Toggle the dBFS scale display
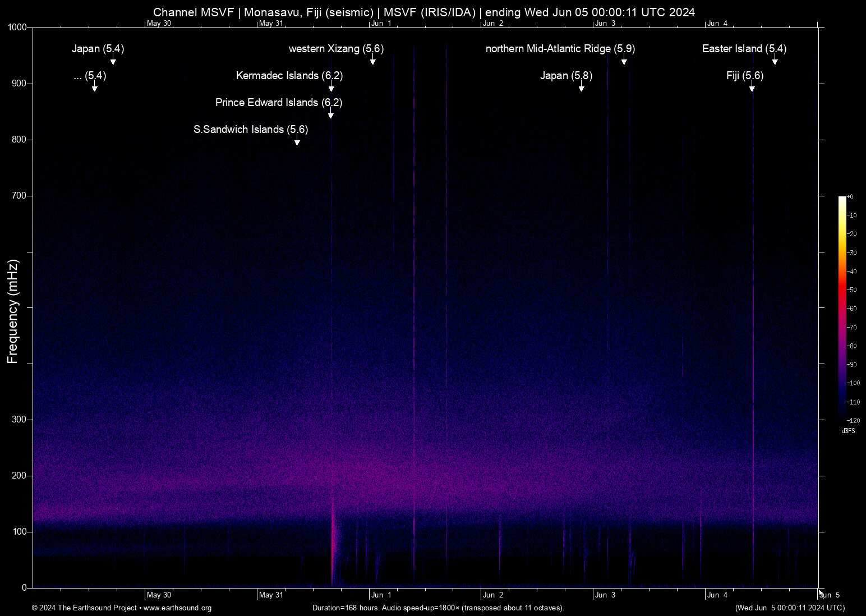 tap(847, 431)
